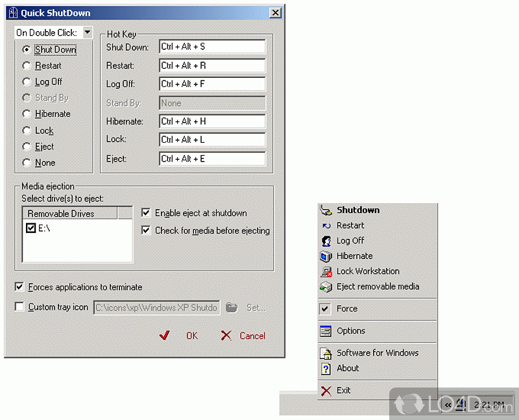
Task: Click the folder browse icon for tray icon
Action: (x=232, y=308)
